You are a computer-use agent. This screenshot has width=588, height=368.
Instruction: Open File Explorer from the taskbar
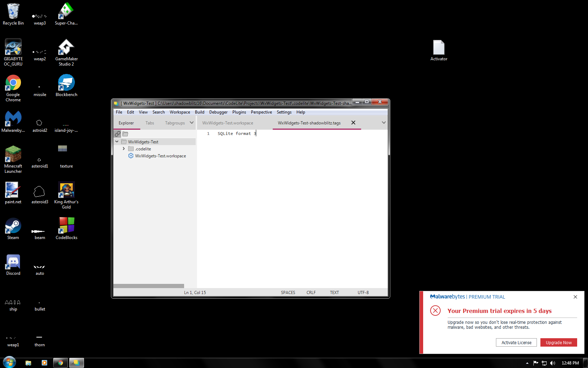tap(28, 363)
